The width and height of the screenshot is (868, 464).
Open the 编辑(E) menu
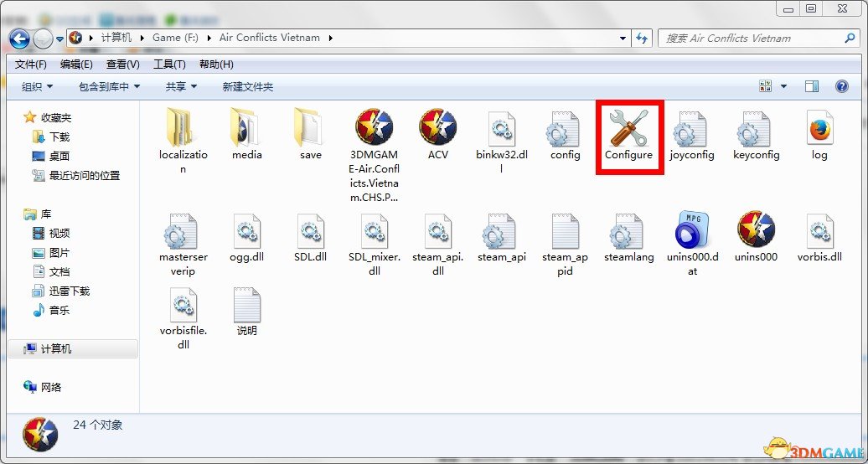(x=76, y=64)
